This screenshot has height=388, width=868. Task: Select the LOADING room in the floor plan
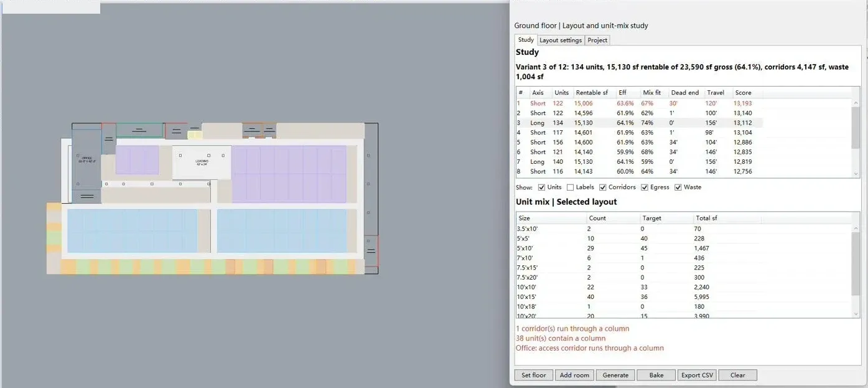pyautogui.click(x=202, y=162)
